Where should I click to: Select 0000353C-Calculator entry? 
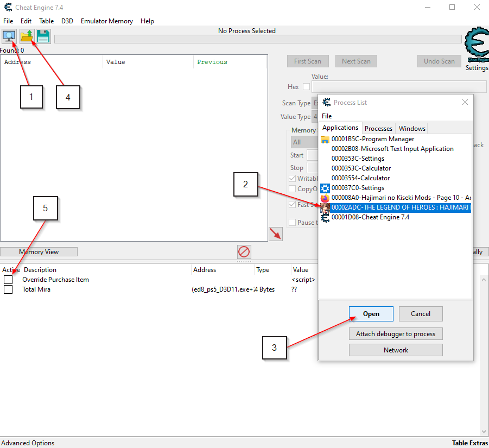tap(396, 168)
